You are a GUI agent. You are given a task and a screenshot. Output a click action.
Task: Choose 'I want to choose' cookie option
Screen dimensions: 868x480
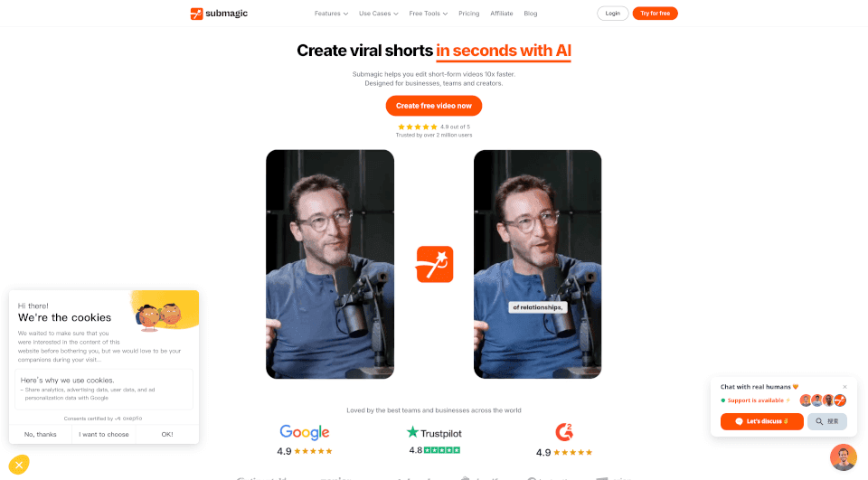pos(103,435)
